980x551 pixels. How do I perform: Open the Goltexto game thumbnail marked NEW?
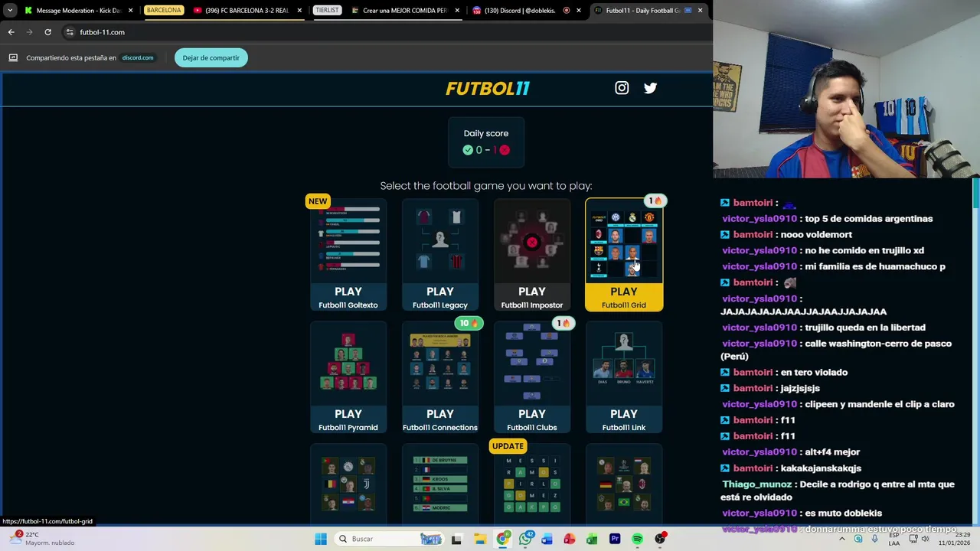click(x=348, y=240)
